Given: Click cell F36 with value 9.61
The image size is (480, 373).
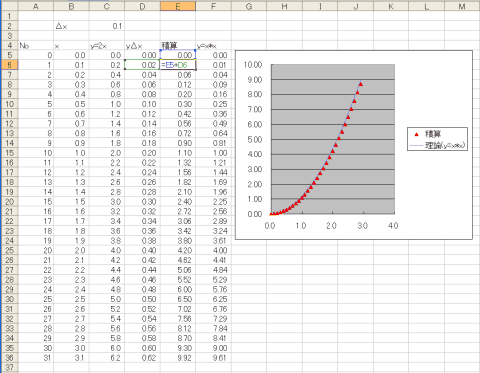Looking at the screenshot, I should click(x=213, y=358).
